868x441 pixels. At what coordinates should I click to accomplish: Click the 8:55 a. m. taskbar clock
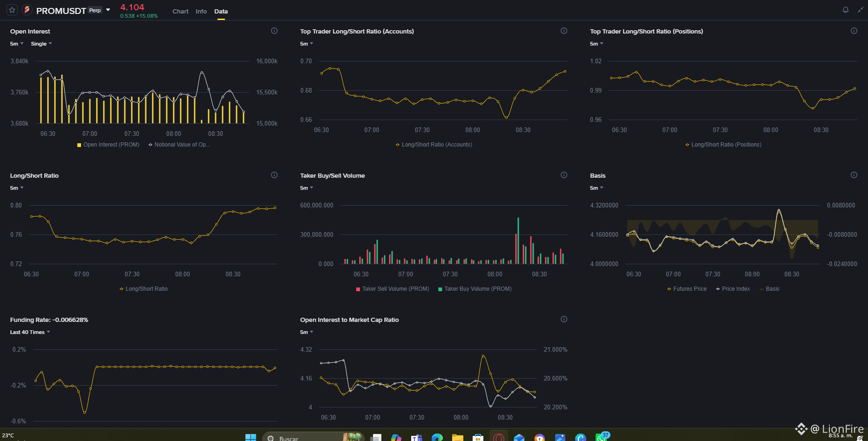pos(841,436)
